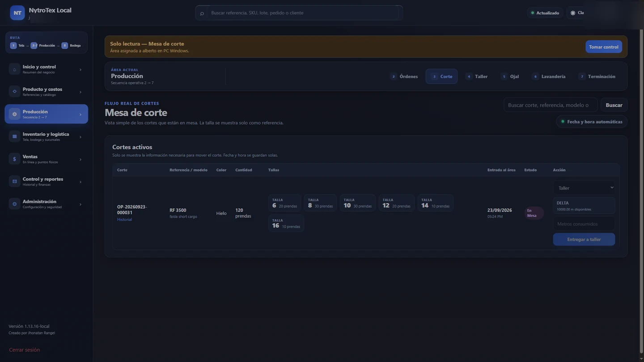
Task: Expand Inventario y logística chevron
Action: 80,137
